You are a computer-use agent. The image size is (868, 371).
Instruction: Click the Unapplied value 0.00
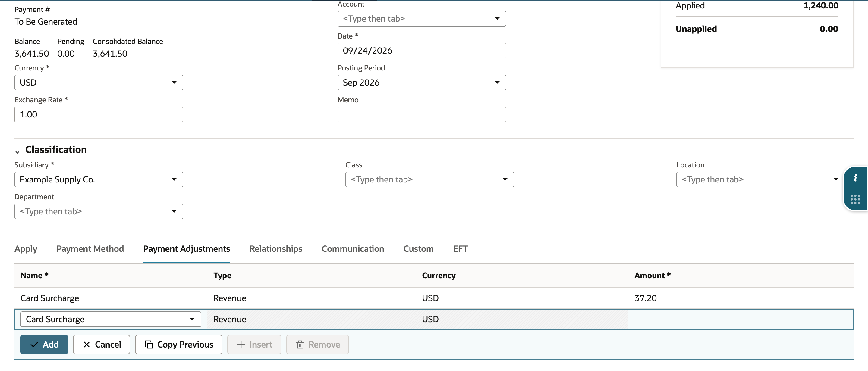pos(829,29)
